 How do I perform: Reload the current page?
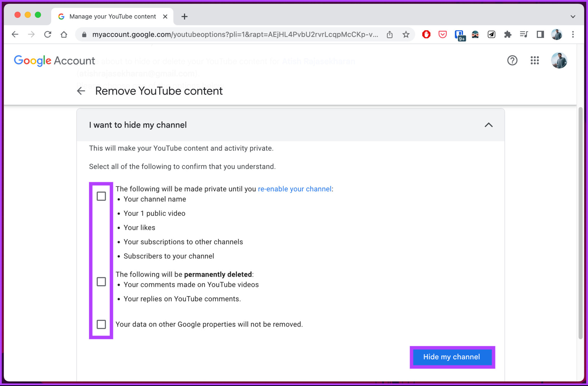[x=47, y=34]
